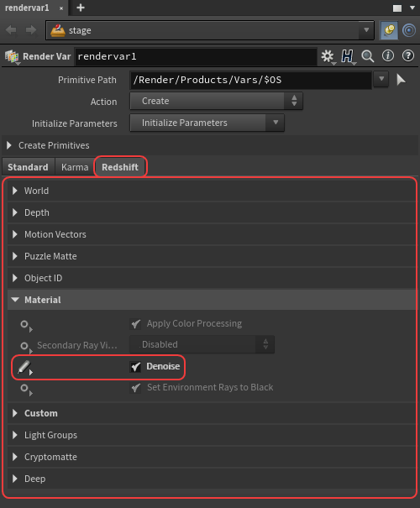Expand the Motion Vectors section
The width and height of the screenshot is (420, 508).
212,234
